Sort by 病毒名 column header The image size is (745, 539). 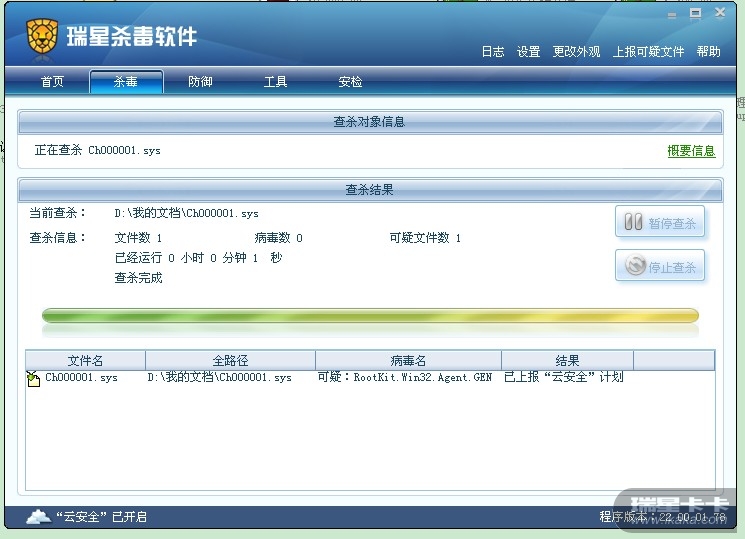click(x=408, y=360)
